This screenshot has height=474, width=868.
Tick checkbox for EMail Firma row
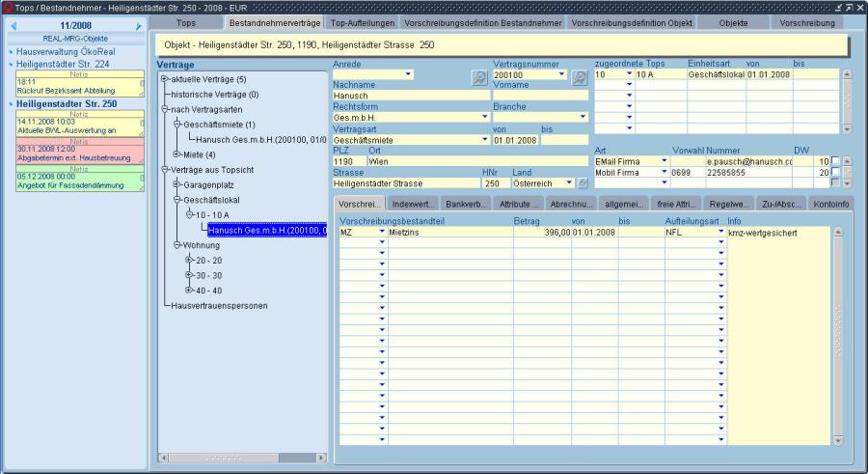(835, 161)
